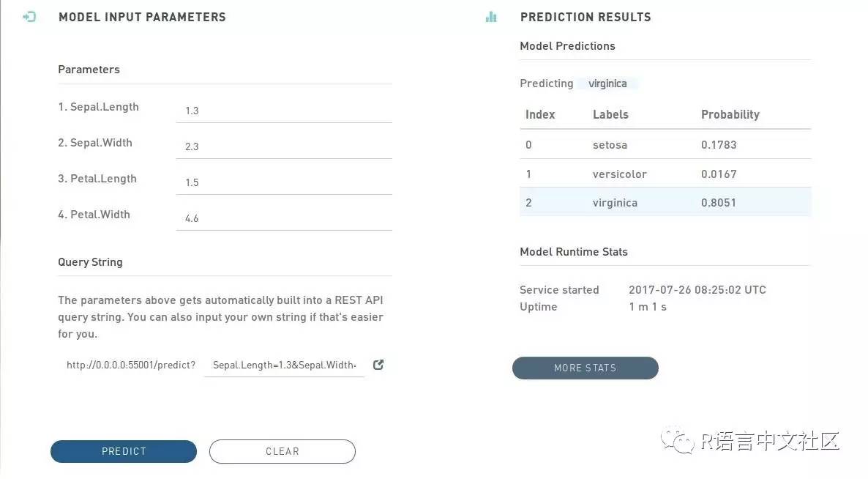
Task: Open MORE STATS
Action: click(585, 368)
